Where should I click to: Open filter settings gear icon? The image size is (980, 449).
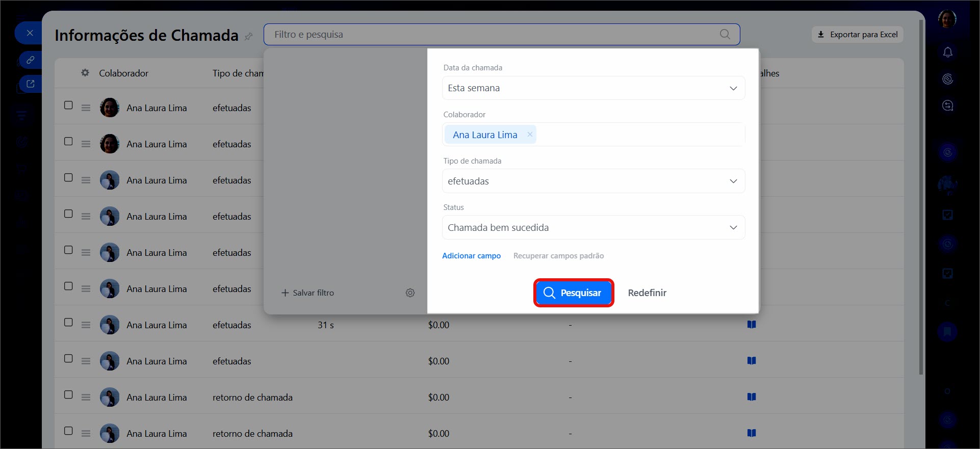tap(410, 293)
